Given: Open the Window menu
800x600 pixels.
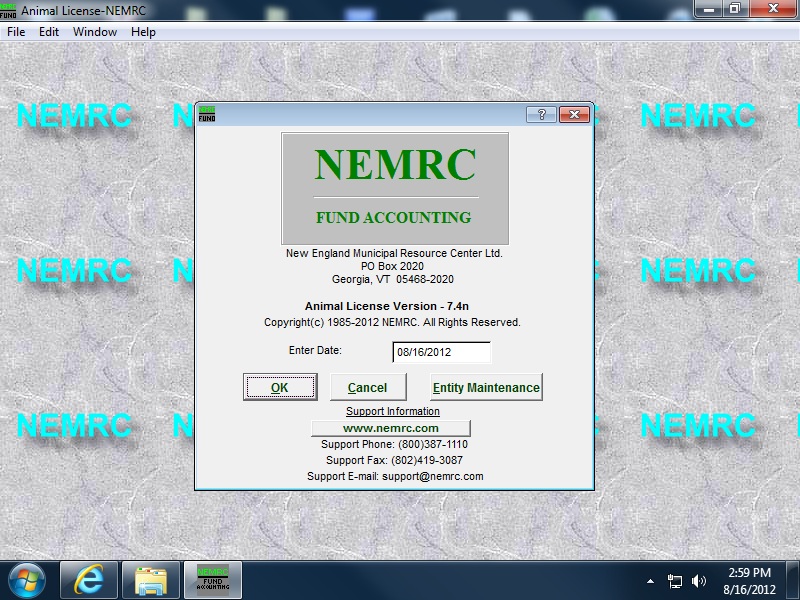Looking at the screenshot, I should (95, 32).
